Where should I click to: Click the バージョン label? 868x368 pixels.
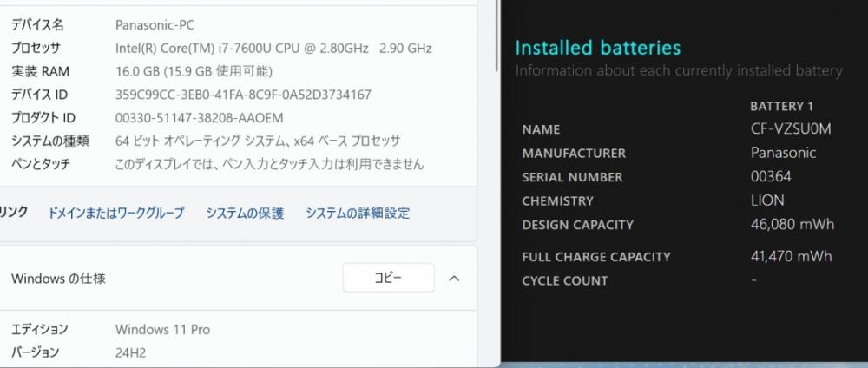35,352
